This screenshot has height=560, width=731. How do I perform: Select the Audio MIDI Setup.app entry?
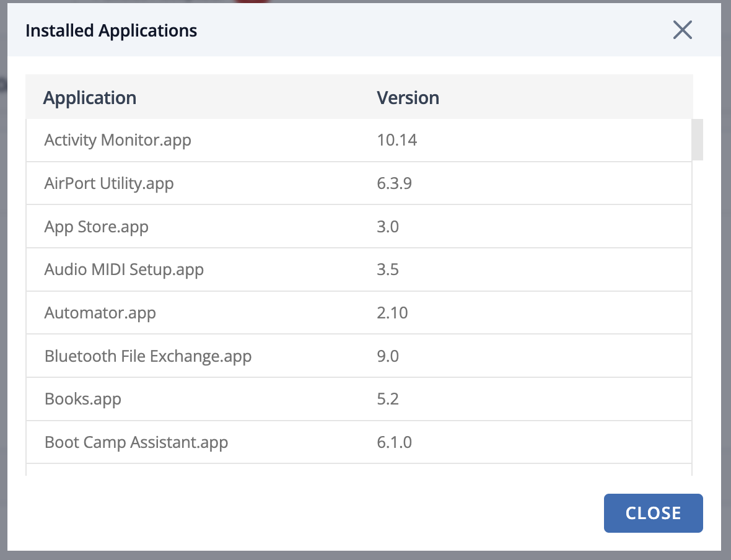tap(359, 269)
